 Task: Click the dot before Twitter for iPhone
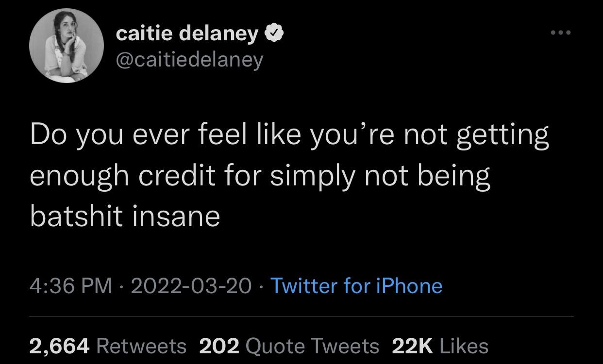tap(261, 286)
